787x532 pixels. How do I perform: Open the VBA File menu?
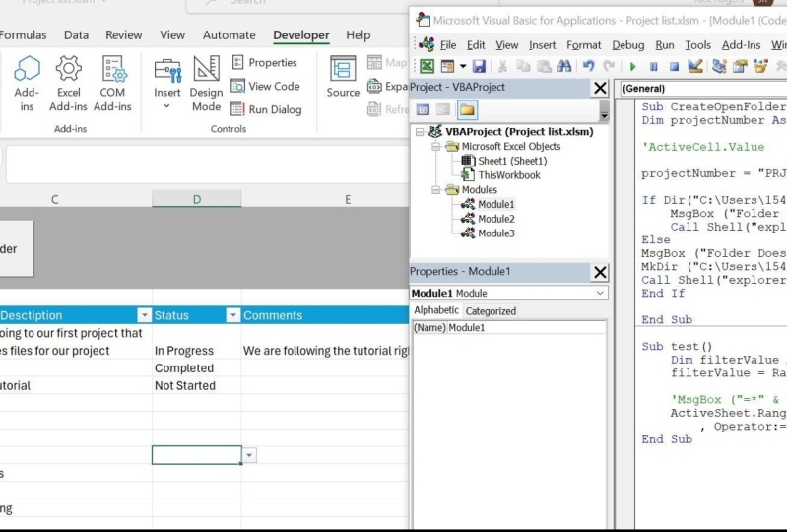[x=448, y=45]
